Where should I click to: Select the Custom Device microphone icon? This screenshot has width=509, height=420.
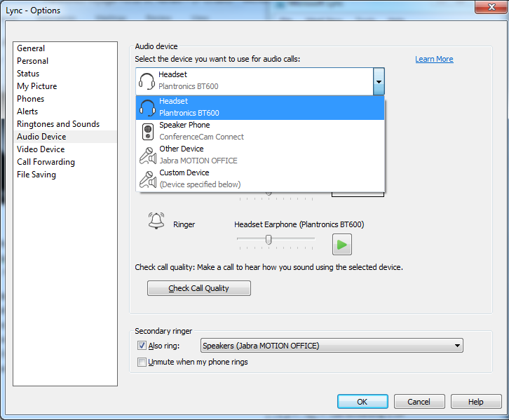148,179
